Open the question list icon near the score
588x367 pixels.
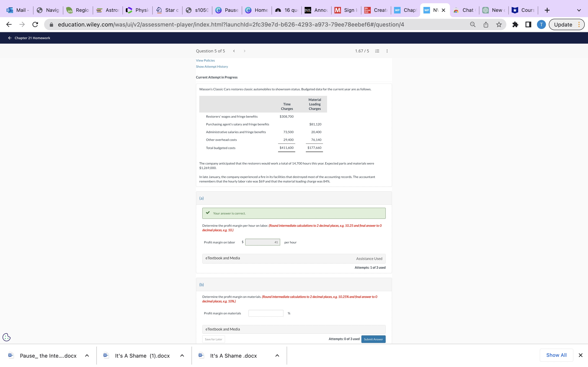coord(377,51)
